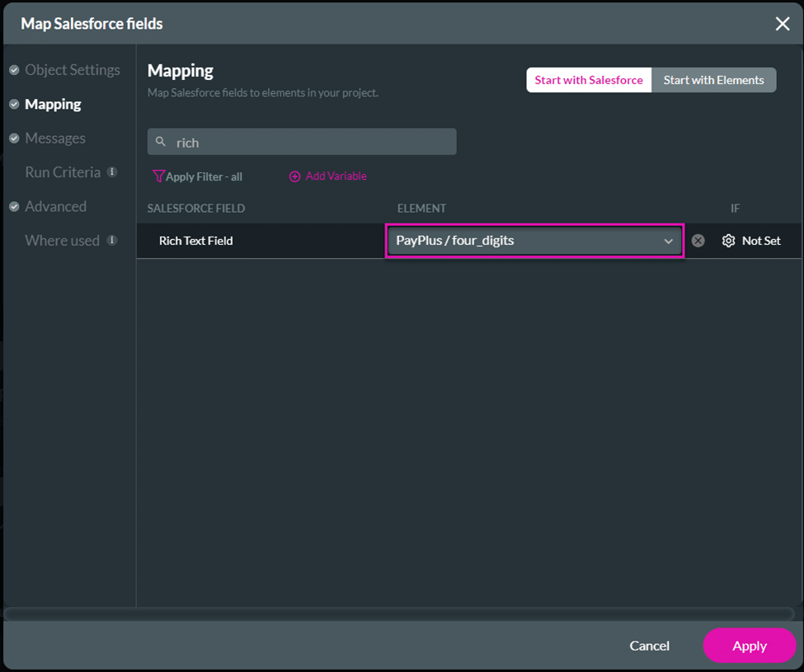Open the Advanced section
The width and height of the screenshot is (804, 672).
[55, 207]
